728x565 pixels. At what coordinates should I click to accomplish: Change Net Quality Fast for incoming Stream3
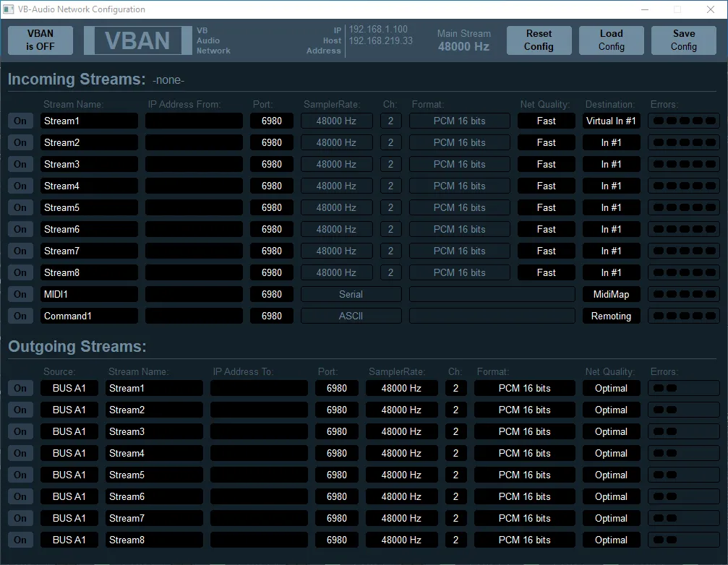click(x=546, y=164)
